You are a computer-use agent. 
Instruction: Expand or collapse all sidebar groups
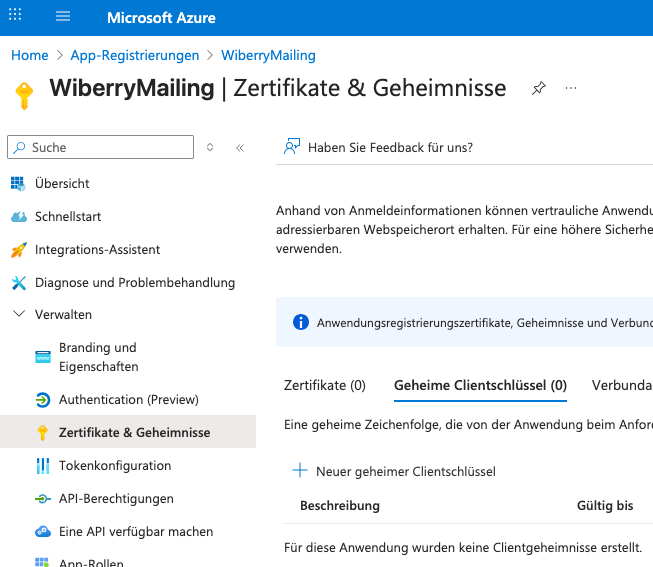click(210, 147)
